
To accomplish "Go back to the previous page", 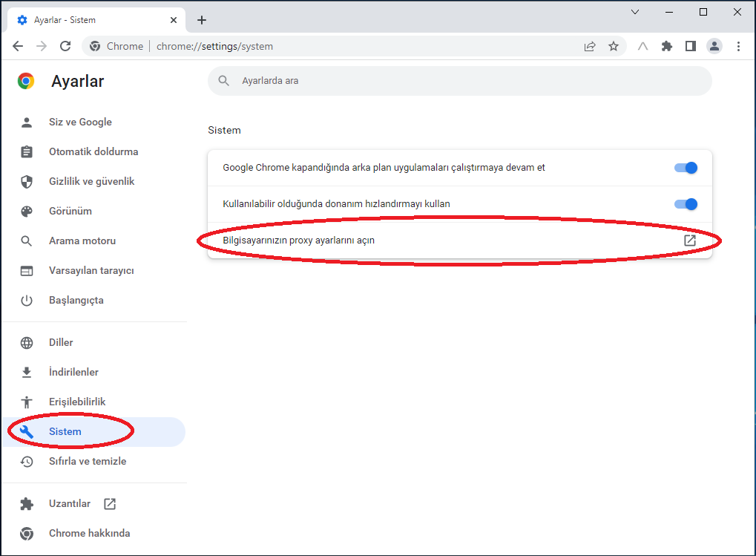I will (x=18, y=46).
